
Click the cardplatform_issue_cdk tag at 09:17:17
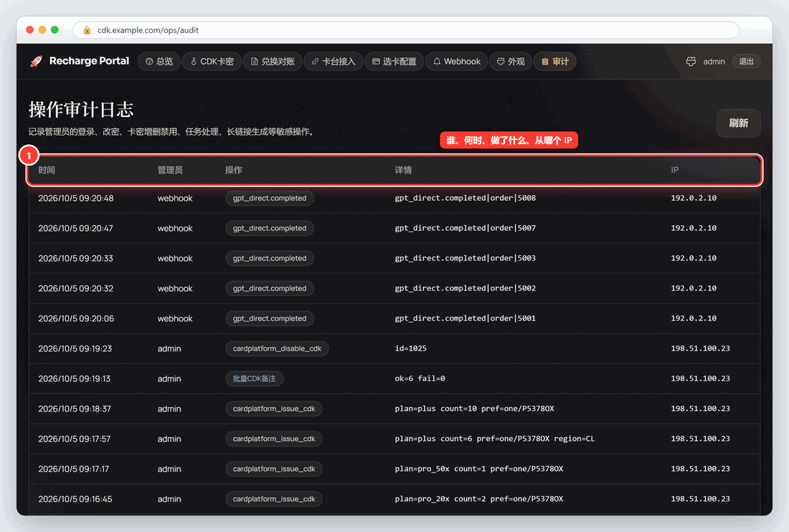(x=274, y=469)
